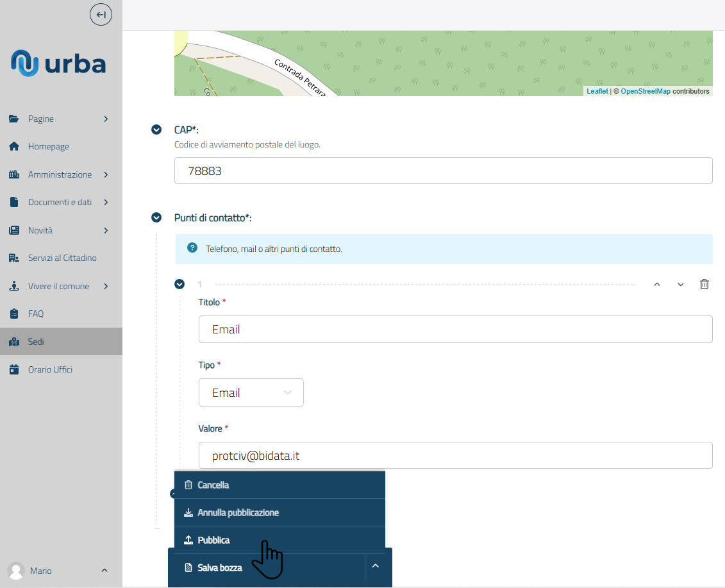Move contact point 1 up
725x588 pixels.
coord(656,285)
